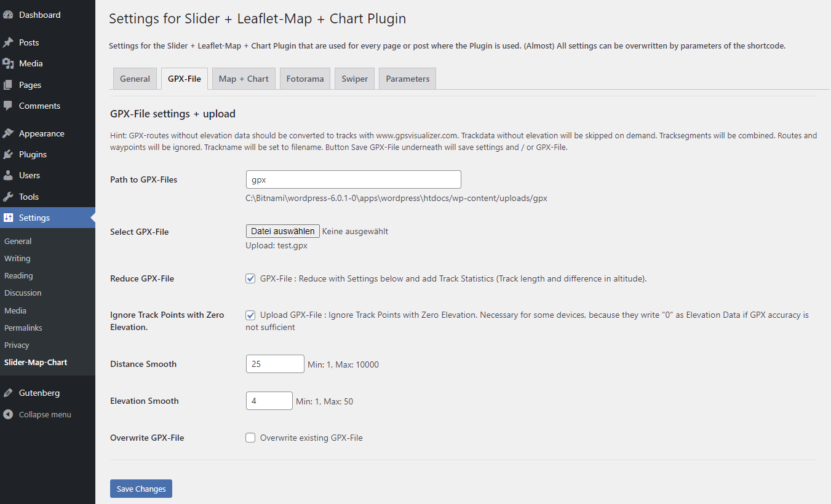The height and width of the screenshot is (504, 831).
Task: Click the Gutenberg pencil icon
Action: (x=8, y=393)
